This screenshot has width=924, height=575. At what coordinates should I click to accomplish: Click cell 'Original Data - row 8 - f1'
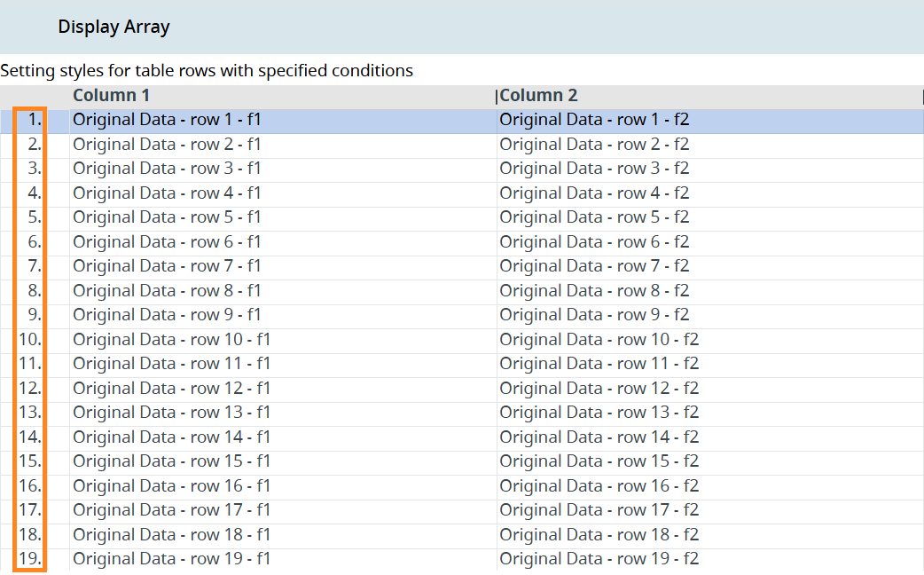coord(167,291)
